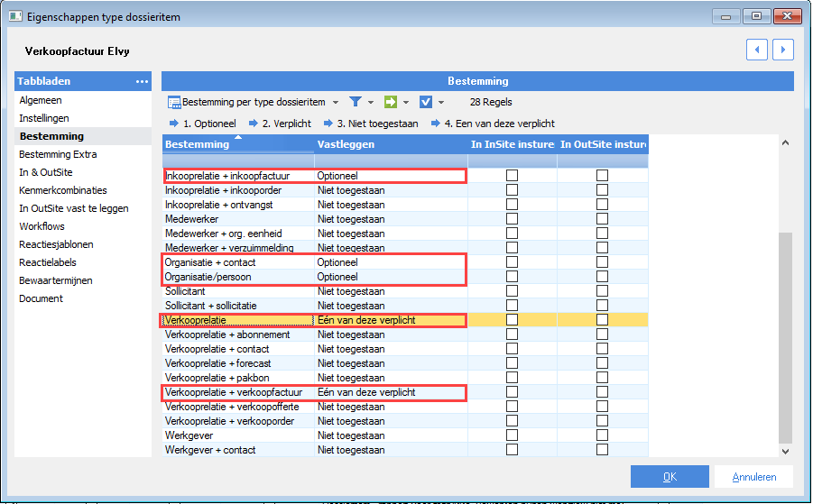Screen dimensions: 813x504
Task: Select the Verkooprelatie + forecast row
Action: click(x=405, y=363)
